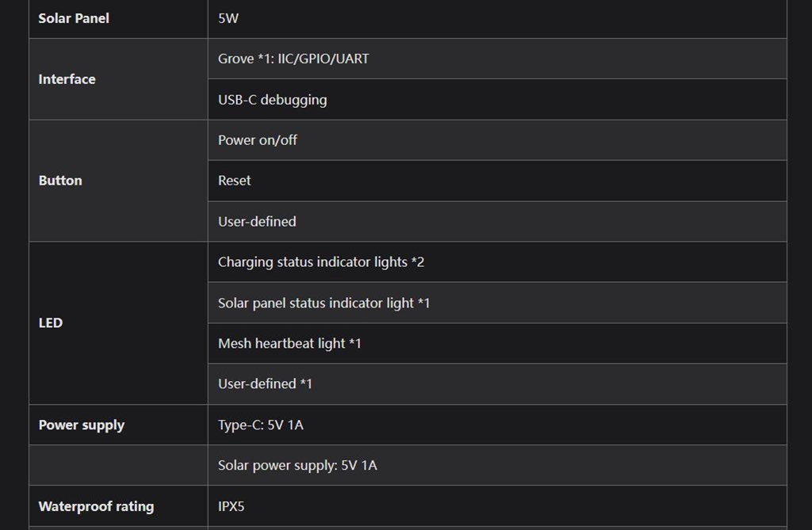Click the "USB-C debugging" text
The width and height of the screenshot is (812, 530).
tap(272, 100)
